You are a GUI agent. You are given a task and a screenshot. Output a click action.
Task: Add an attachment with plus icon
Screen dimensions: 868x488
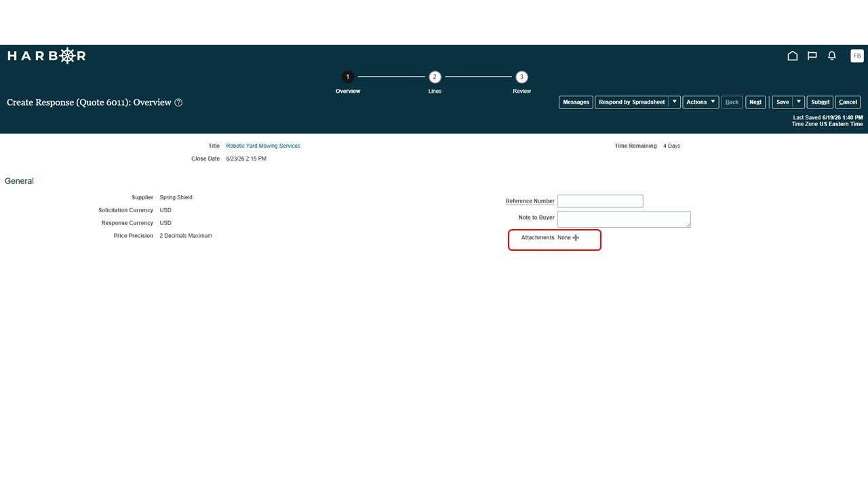tap(576, 237)
